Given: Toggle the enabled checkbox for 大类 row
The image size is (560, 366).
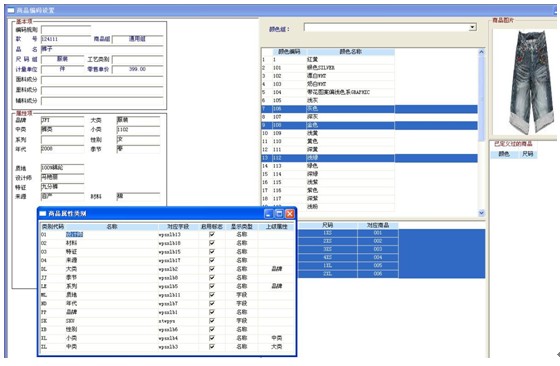Looking at the screenshot, I should (x=212, y=269).
